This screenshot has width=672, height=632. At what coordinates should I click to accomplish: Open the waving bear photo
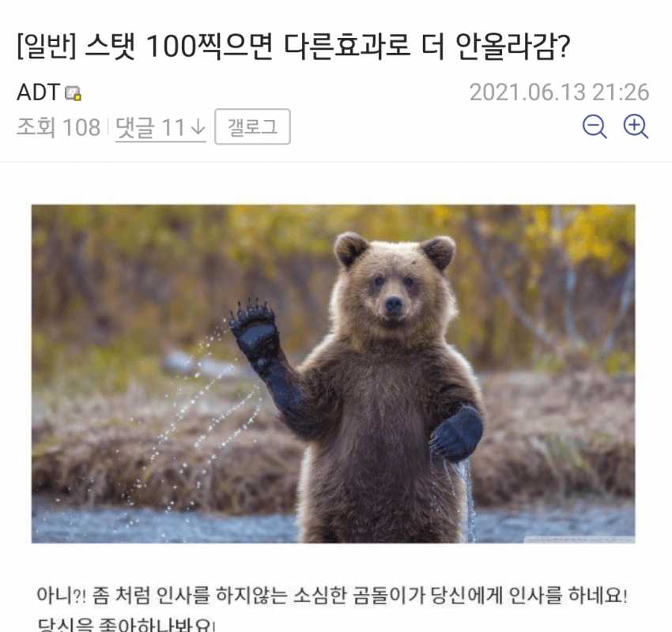point(334,374)
